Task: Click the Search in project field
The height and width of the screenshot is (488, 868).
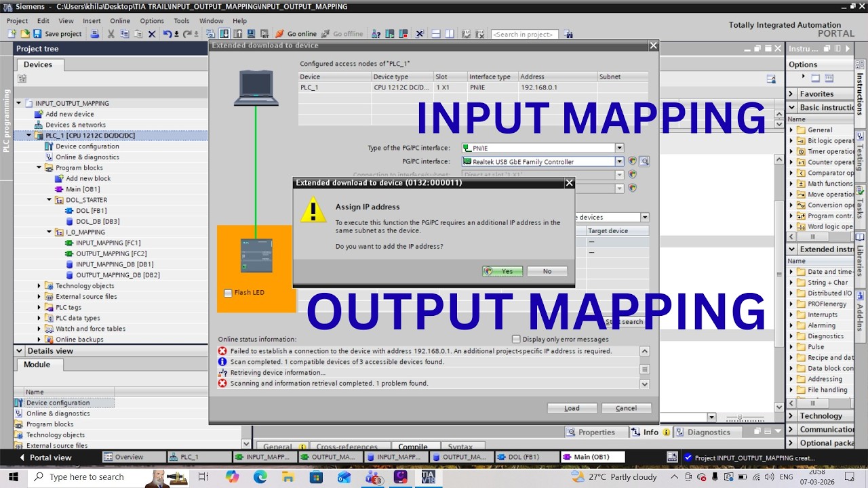Action: point(525,34)
